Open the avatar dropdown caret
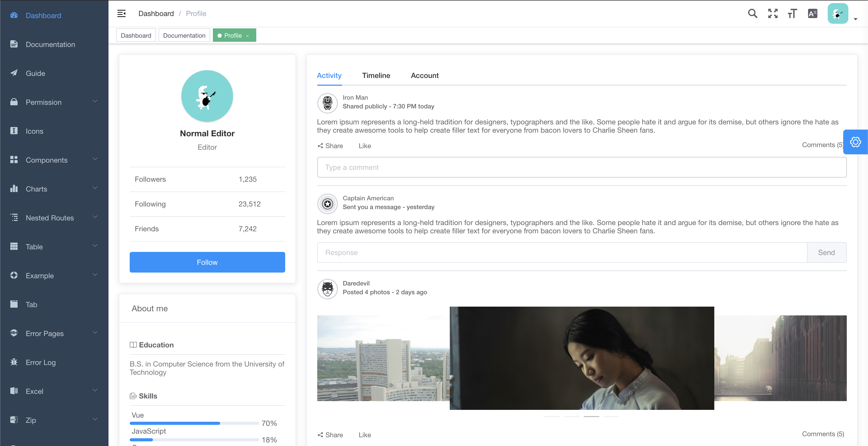This screenshot has height=446, width=868. (855, 19)
